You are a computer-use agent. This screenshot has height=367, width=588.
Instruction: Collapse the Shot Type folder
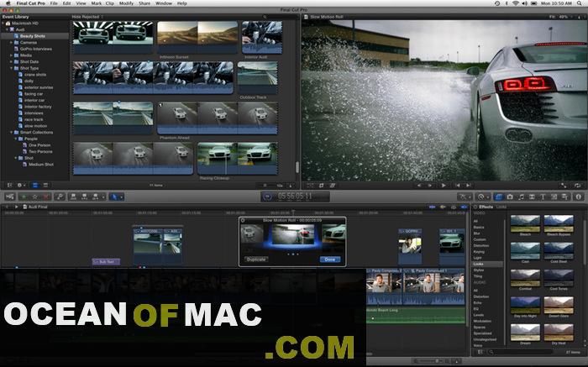point(12,68)
